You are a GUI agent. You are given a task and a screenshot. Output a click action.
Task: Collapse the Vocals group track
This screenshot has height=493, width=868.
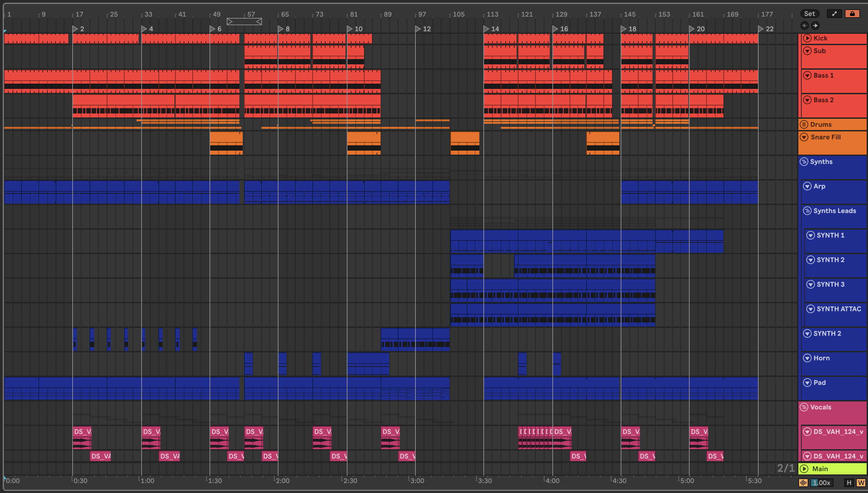click(804, 407)
